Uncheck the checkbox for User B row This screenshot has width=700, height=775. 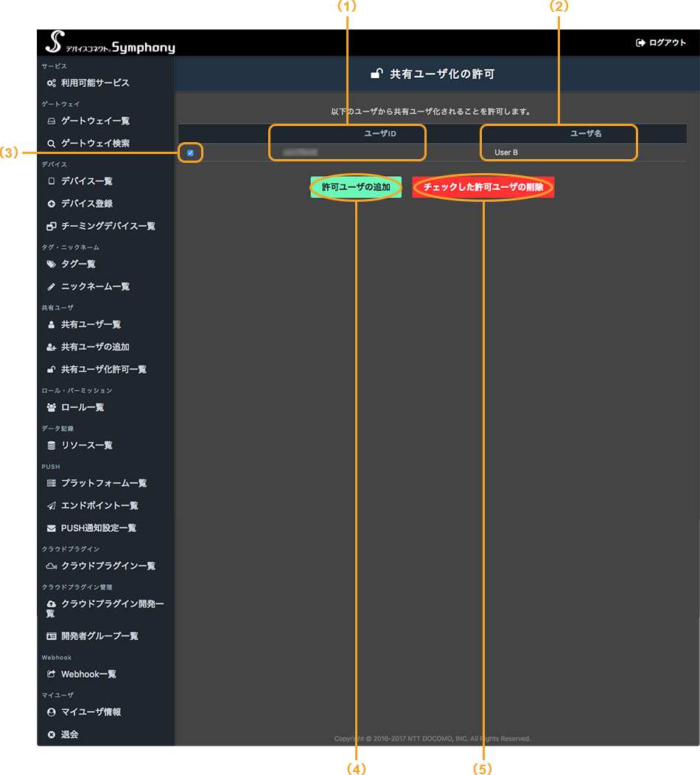pos(190,152)
